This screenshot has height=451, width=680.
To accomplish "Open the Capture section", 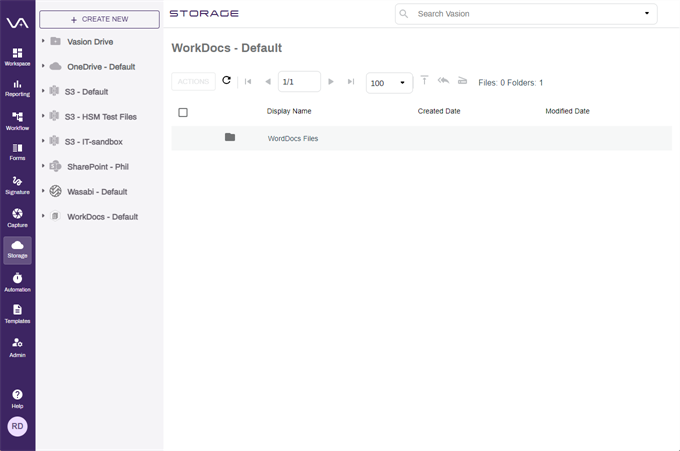I will (x=17, y=218).
